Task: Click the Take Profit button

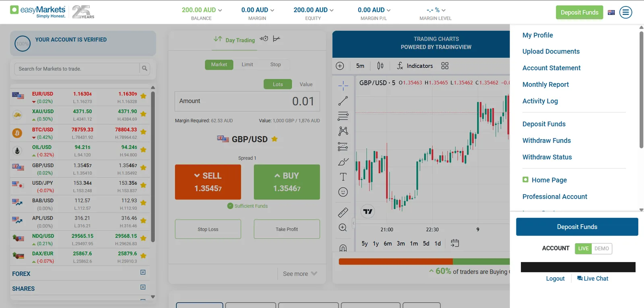Action: (x=287, y=229)
